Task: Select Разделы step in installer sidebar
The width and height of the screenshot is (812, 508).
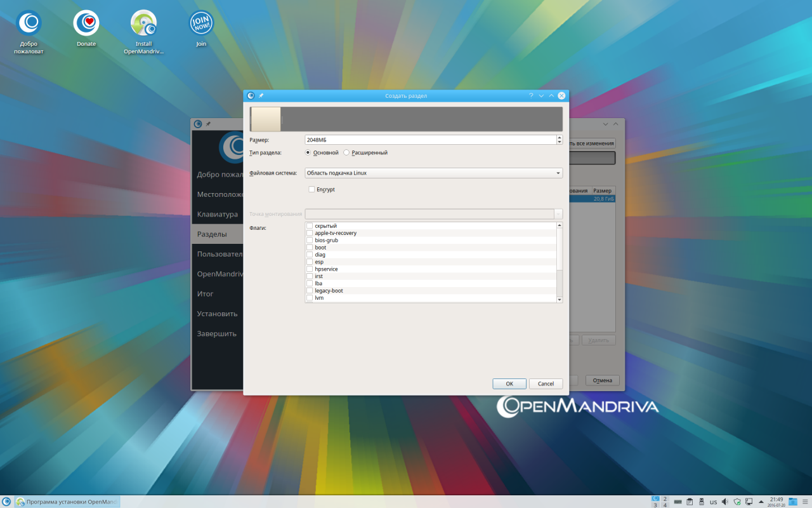Action: 218,234
